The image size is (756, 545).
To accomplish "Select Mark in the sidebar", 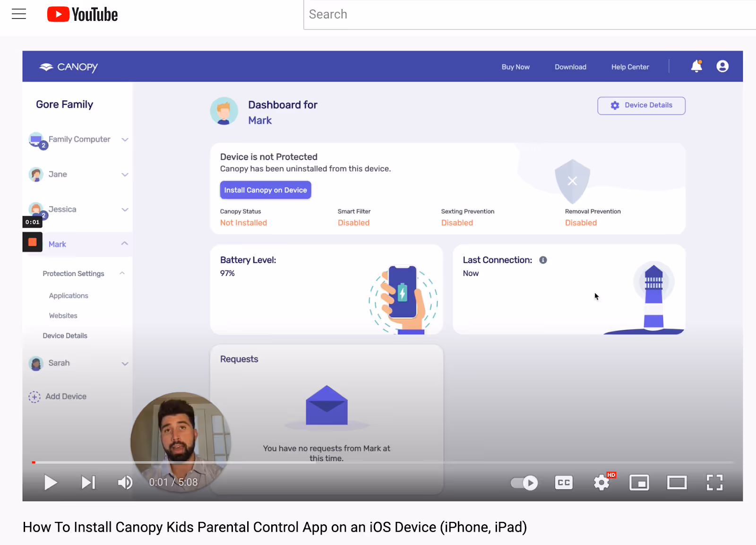I will 57,244.
